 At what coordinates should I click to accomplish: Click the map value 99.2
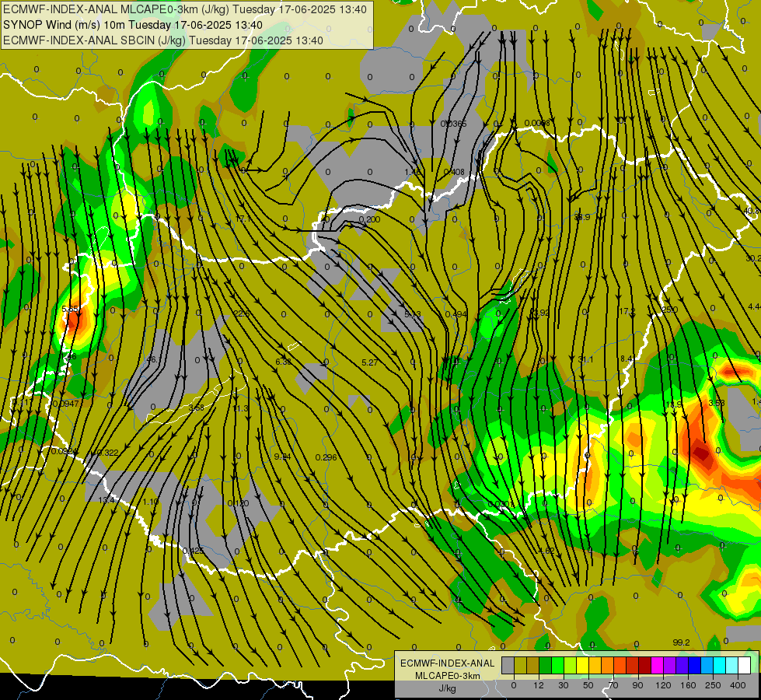pyautogui.click(x=682, y=642)
